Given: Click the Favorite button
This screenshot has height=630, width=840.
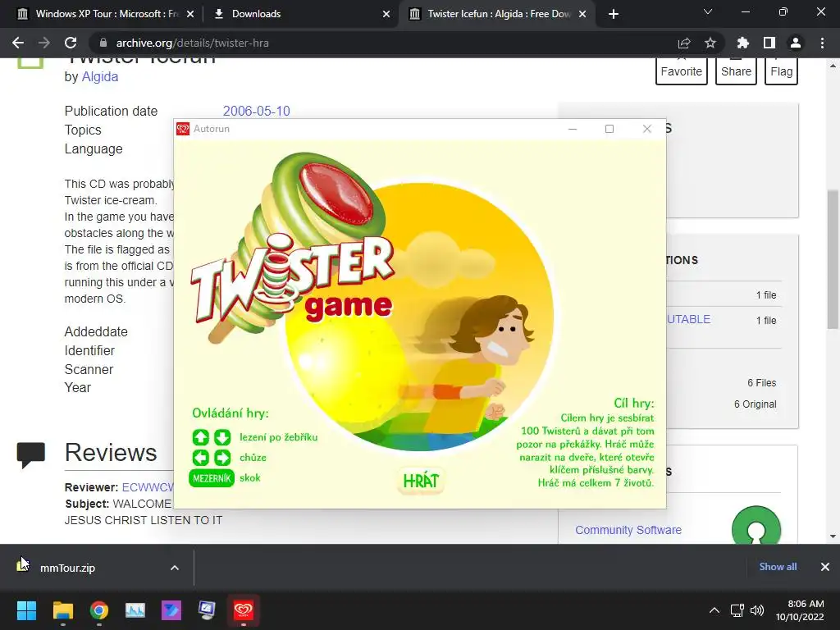Looking at the screenshot, I should [x=681, y=71].
